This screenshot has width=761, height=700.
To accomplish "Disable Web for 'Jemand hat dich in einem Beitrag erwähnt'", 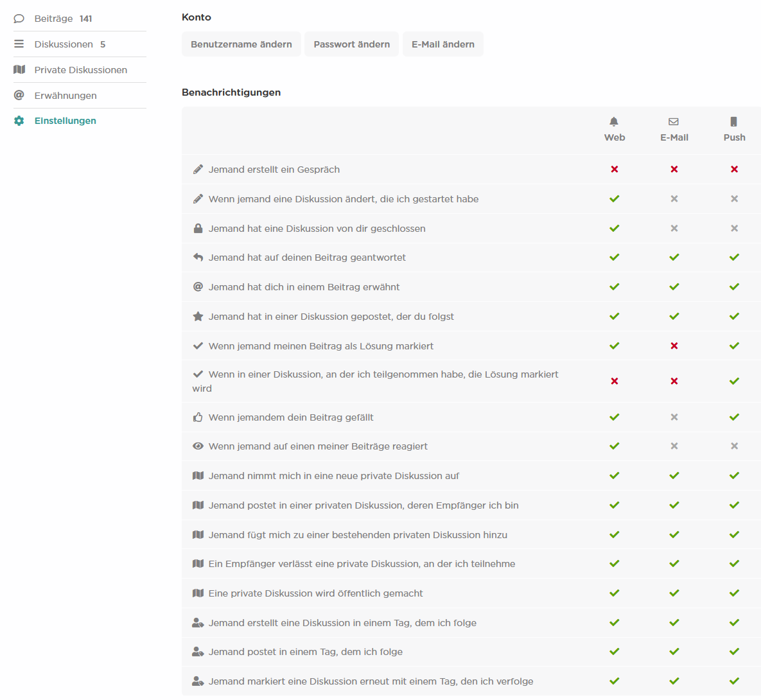I will click(615, 287).
